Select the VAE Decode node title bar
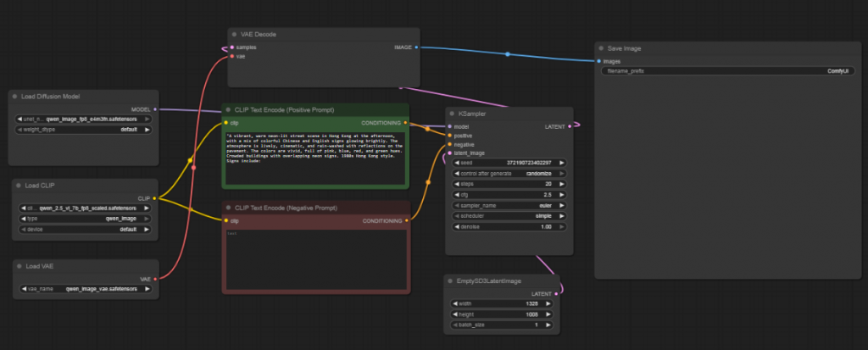Image resolution: width=868 pixels, height=350 pixels. point(324,35)
